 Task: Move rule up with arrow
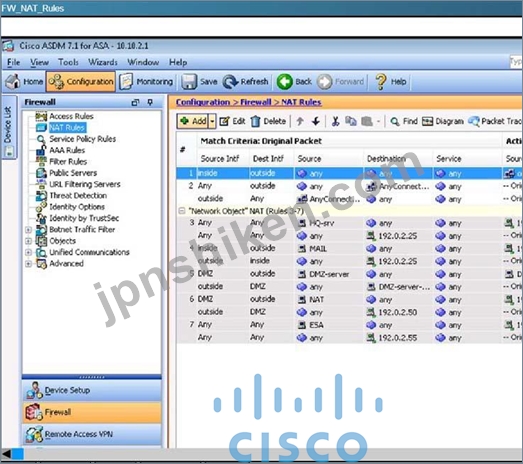click(300, 121)
